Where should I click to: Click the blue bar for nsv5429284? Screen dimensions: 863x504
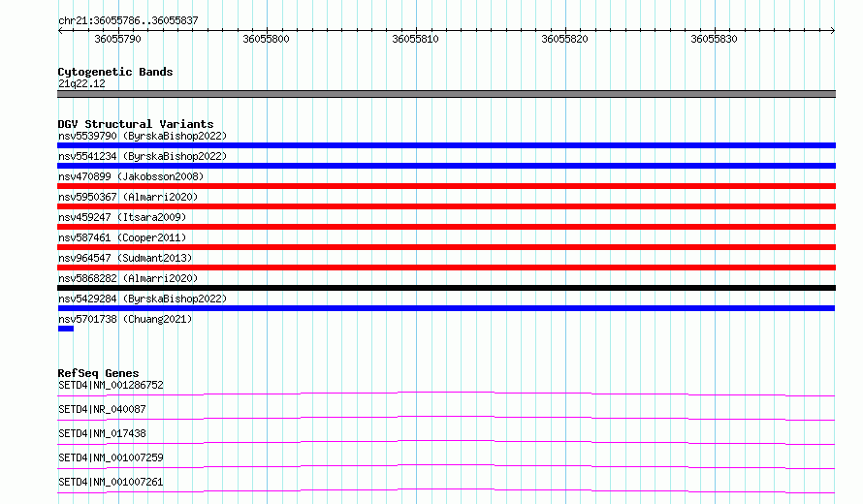[446, 308]
